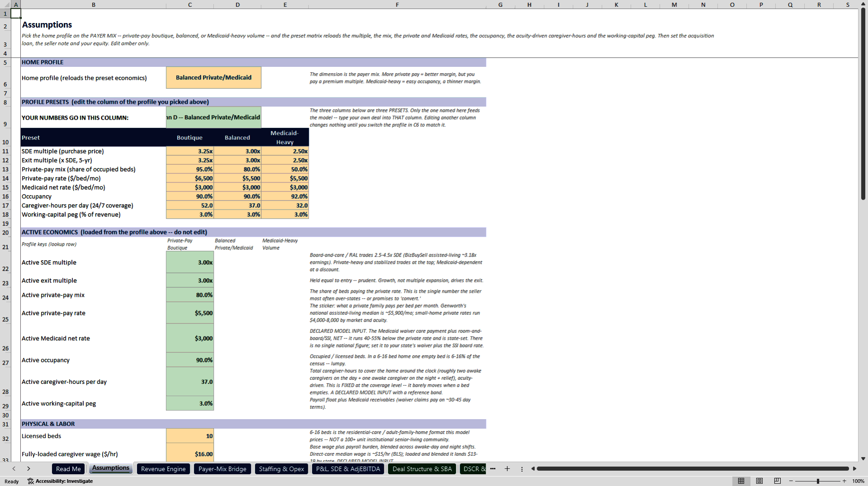Open the Read Me sheet tab

pos(68,469)
